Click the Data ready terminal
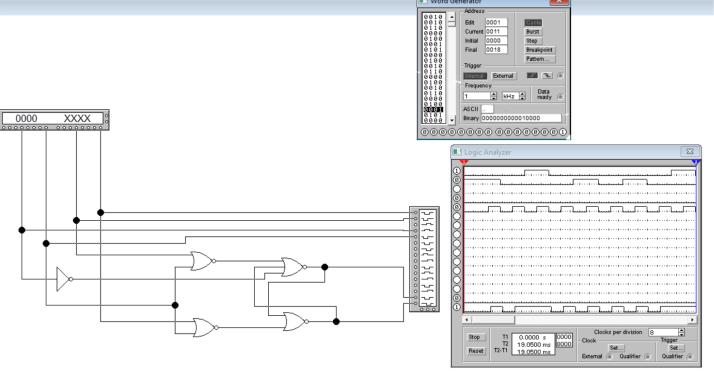This screenshot has width=714, height=375. pos(560,96)
